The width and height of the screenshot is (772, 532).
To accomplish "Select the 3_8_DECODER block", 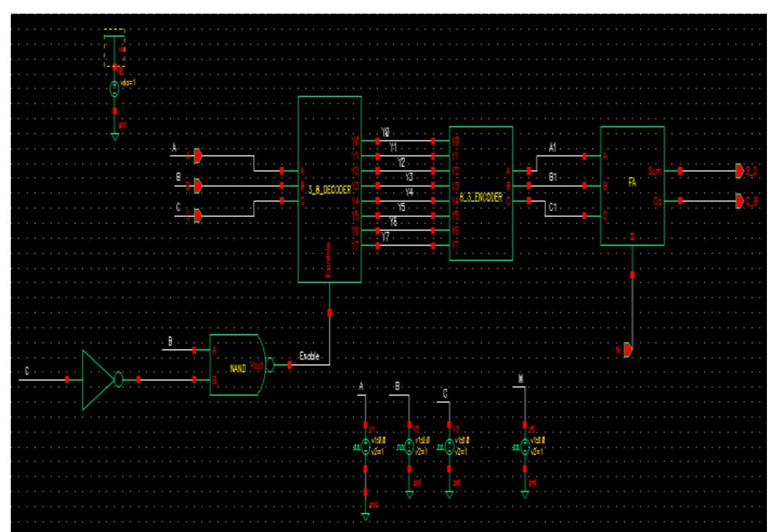I will [329, 189].
